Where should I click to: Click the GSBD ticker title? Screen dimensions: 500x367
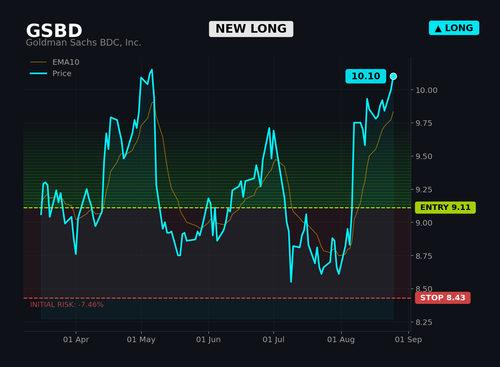(54, 31)
